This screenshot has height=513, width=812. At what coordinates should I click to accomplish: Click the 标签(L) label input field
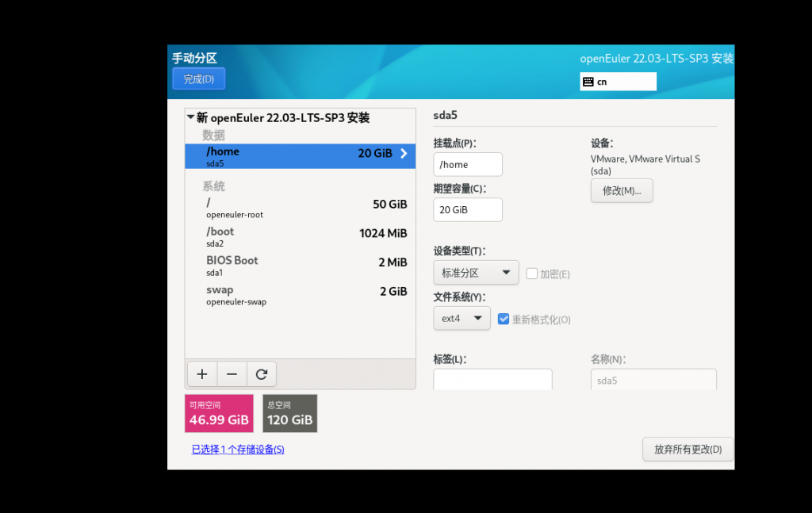pos(492,380)
